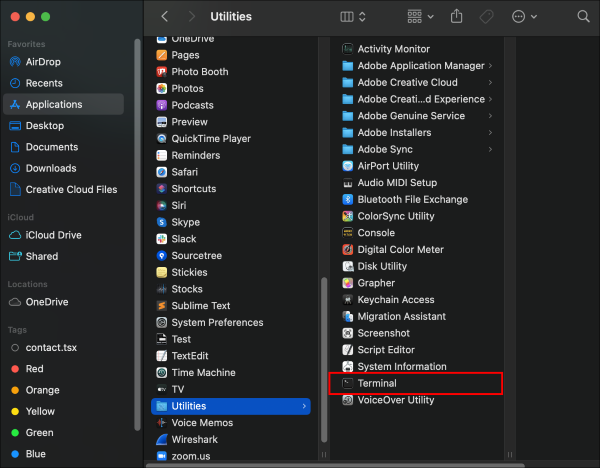The image size is (600, 468).
Task: Open Creative Cloud Files in the sidebar
Action: point(63,189)
